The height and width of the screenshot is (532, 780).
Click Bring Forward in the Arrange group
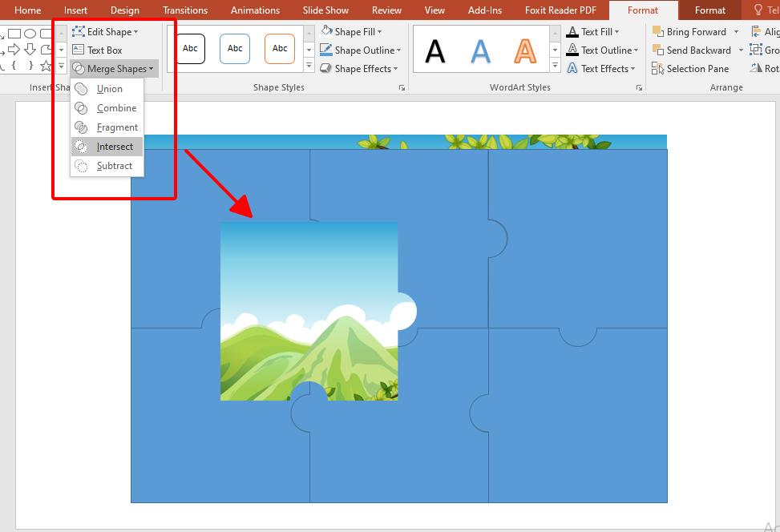coord(694,31)
